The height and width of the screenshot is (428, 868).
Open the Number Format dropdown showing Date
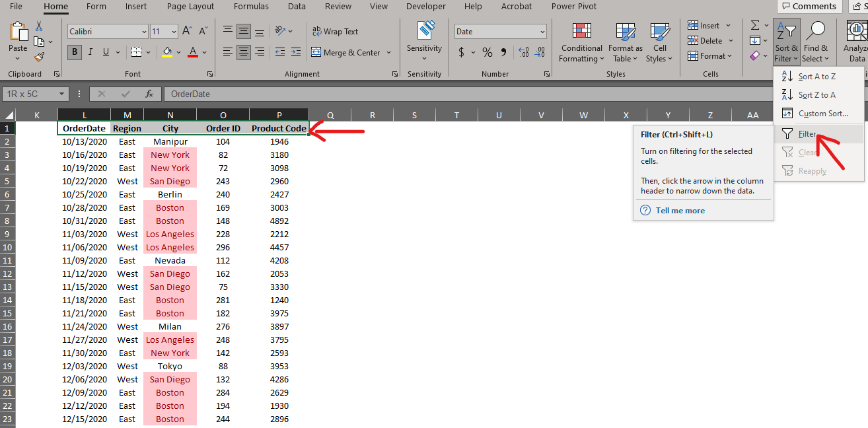click(499, 31)
